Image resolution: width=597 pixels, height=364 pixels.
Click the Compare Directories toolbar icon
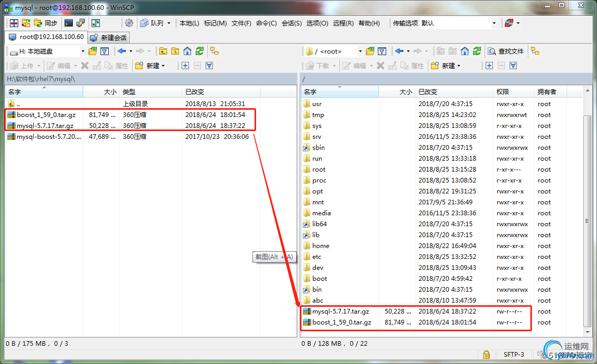[14, 23]
